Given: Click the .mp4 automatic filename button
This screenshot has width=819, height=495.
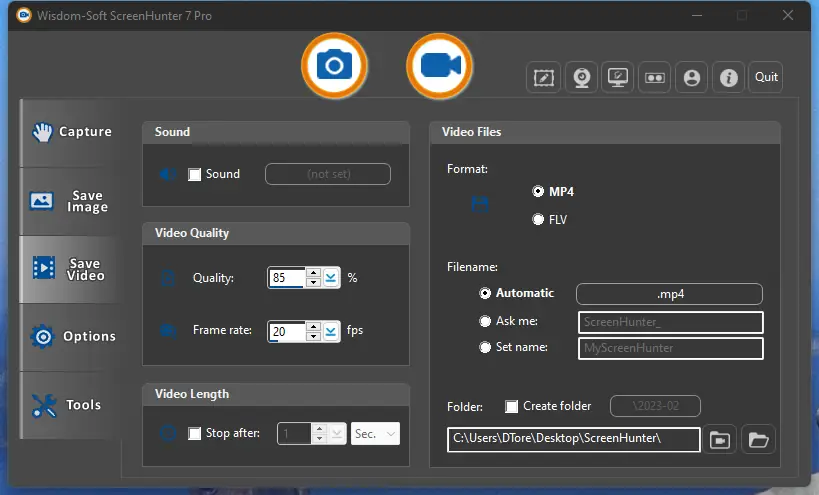Looking at the screenshot, I should tap(669, 294).
